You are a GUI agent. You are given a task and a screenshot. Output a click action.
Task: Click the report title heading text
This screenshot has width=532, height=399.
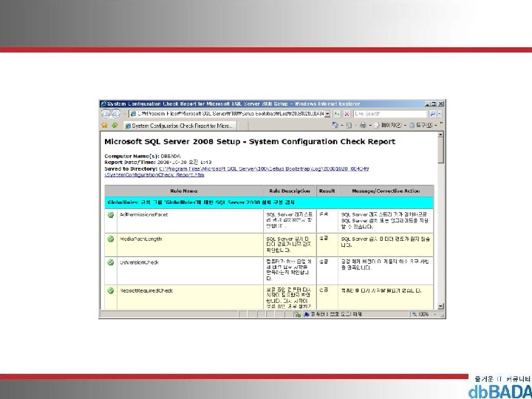(x=250, y=141)
